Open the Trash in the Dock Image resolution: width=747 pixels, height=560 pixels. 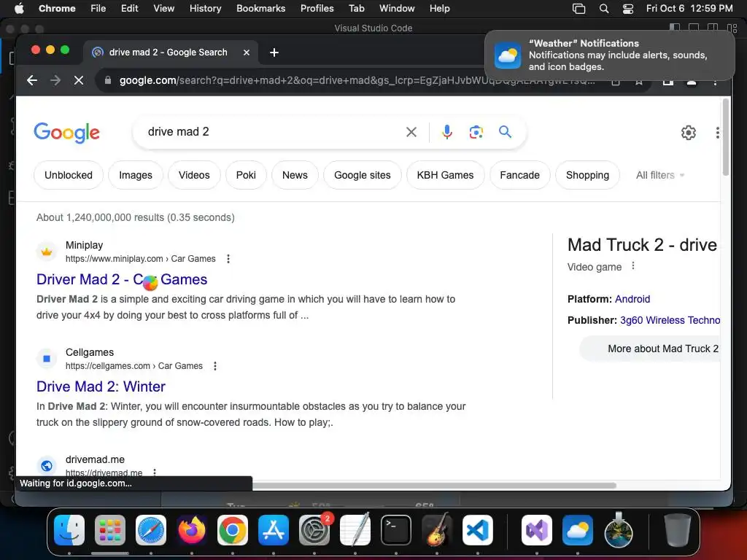coord(678,530)
